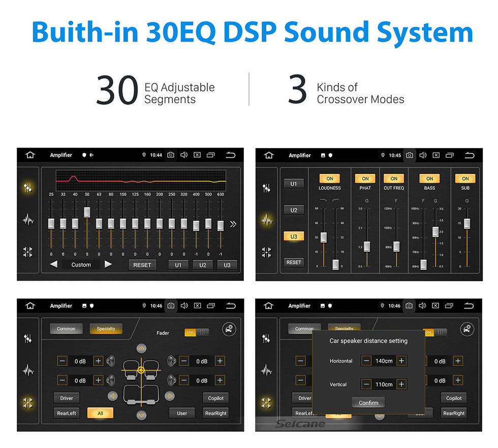The height and width of the screenshot is (448, 498).
Task: Open the speaker balance sidebar icon on the equalizer screen
Action: (28, 252)
